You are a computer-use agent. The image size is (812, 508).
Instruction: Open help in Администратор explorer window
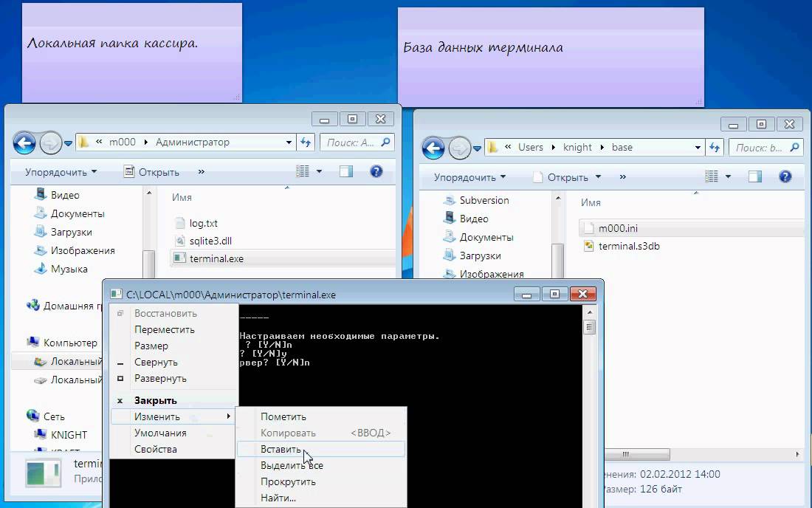pyautogui.click(x=376, y=171)
